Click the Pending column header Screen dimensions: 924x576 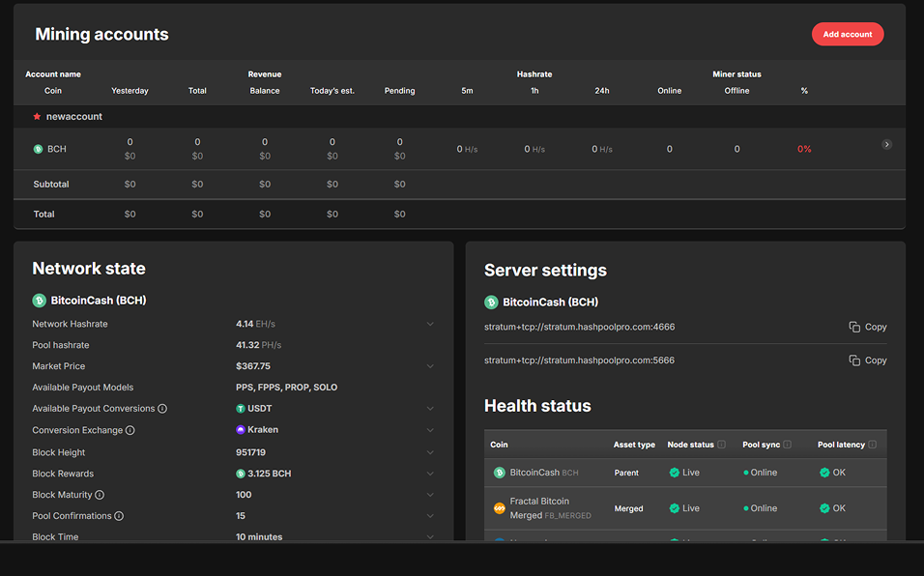pyautogui.click(x=399, y=91)
